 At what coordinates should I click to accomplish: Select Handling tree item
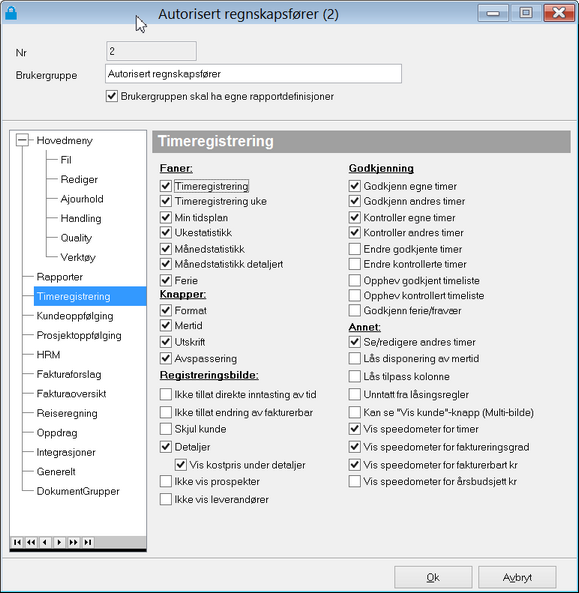click(81, 218)
